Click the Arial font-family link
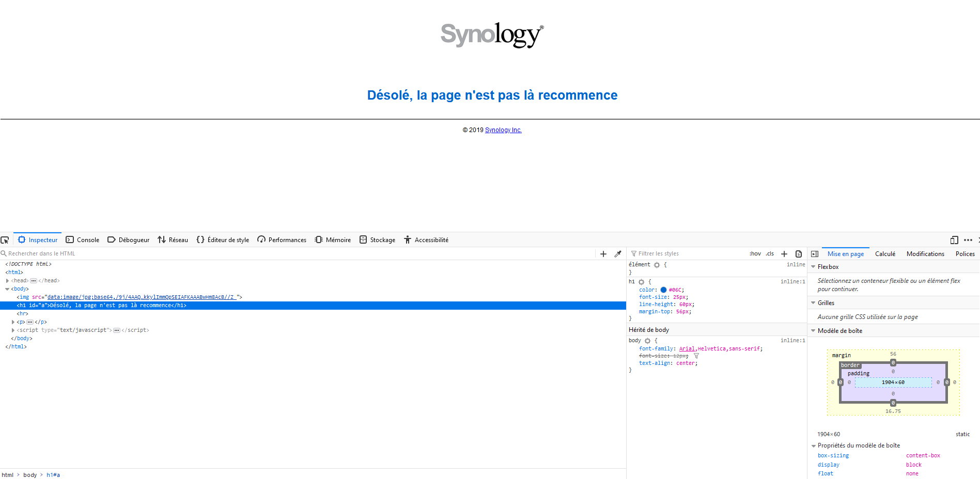Image resolution: width=980 pixels, height=479 pixels. 687,349
